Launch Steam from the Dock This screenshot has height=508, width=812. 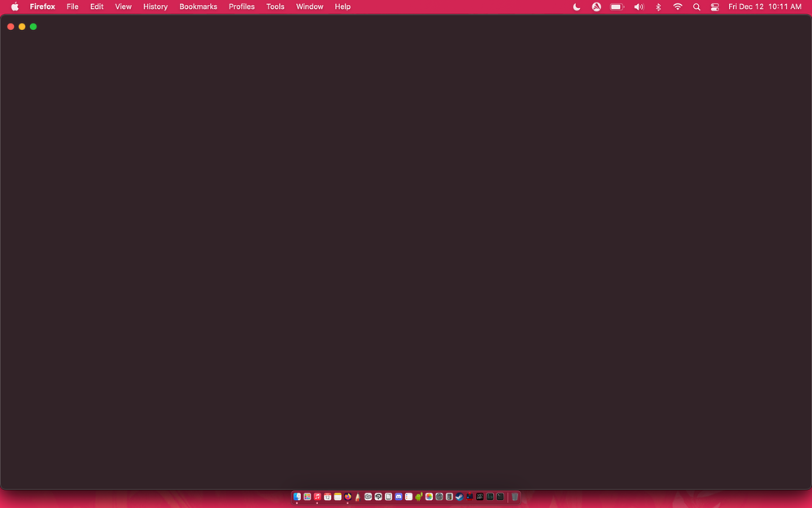point(459,497)
